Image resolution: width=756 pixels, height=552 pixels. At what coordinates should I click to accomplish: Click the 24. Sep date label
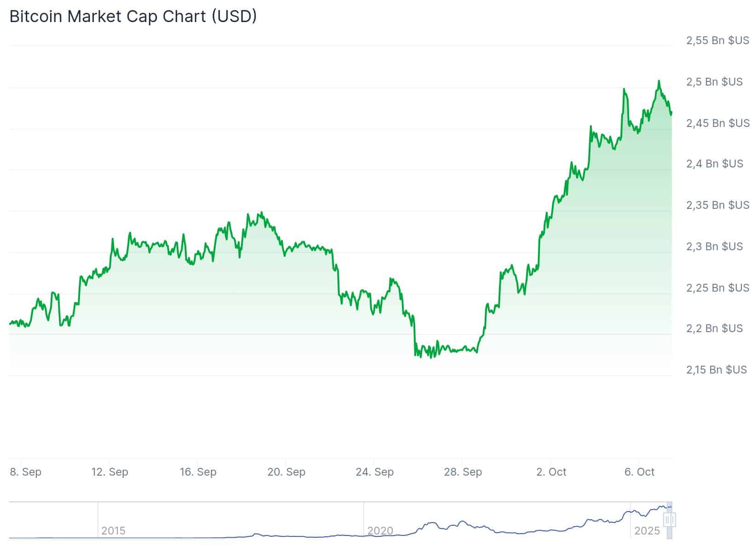point(375,472)
